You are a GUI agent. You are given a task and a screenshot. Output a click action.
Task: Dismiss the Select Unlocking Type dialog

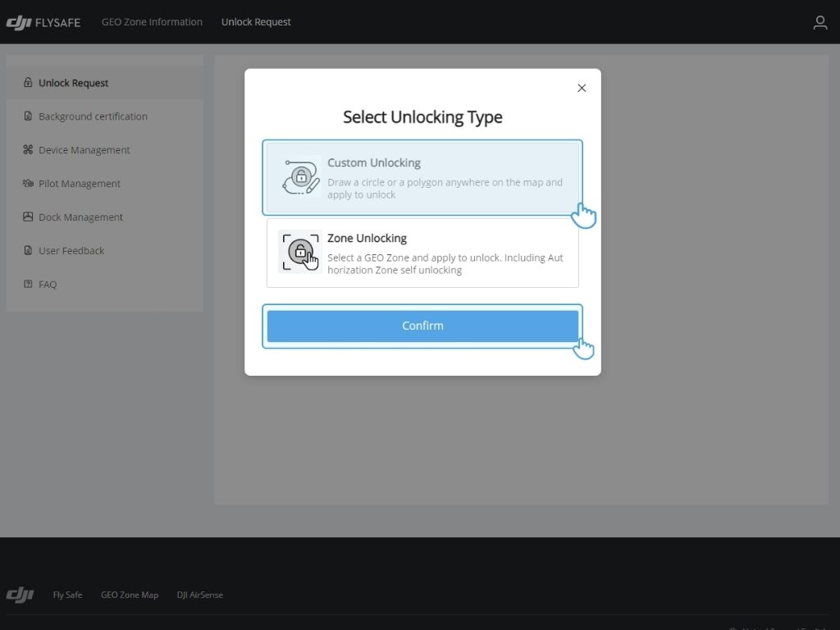tap(582, 88)
